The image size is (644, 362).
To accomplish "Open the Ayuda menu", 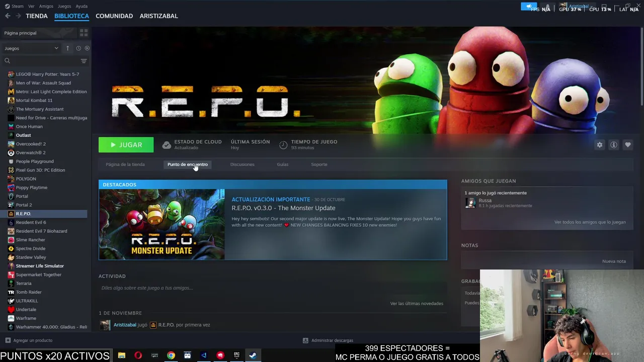I will pyautogui.click(x=82, y=7).
